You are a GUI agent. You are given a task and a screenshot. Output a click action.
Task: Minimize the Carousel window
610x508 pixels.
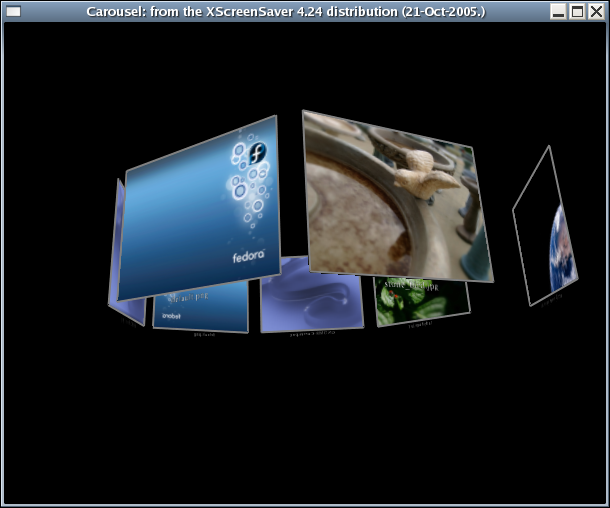pyautogui.click(x=558, y=11)
